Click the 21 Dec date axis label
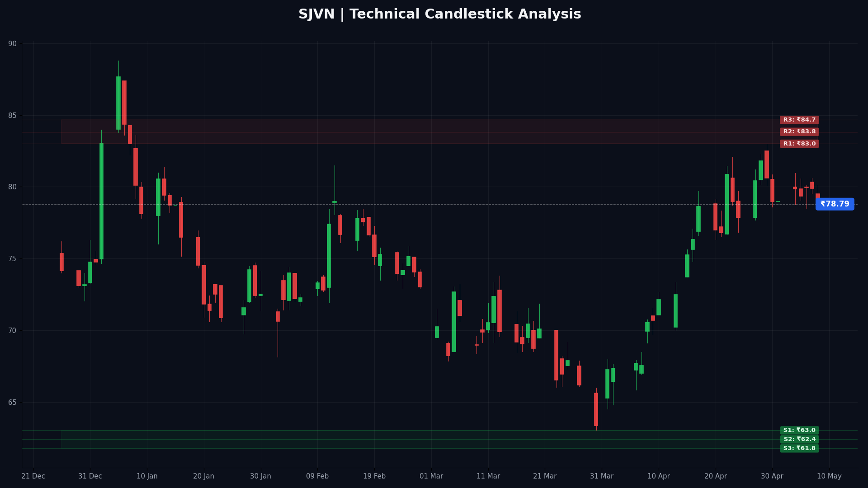 pyautogui.click(x=33, y=476)
